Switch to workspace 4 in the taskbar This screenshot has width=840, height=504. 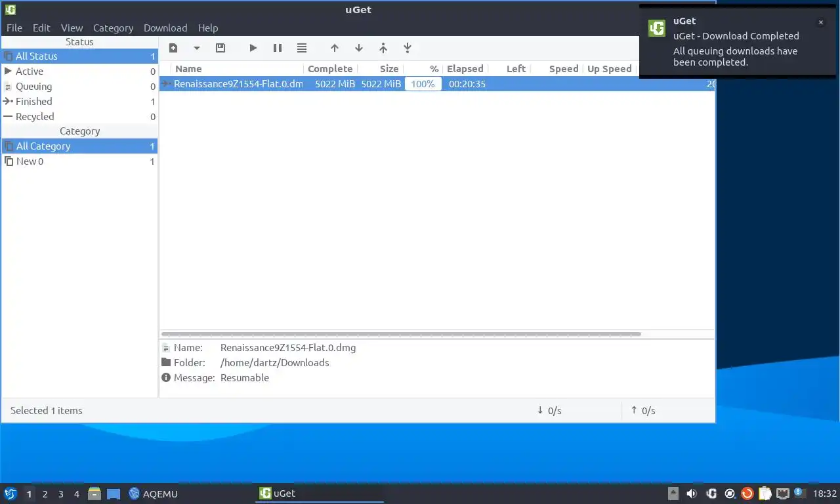click(77, 494)
